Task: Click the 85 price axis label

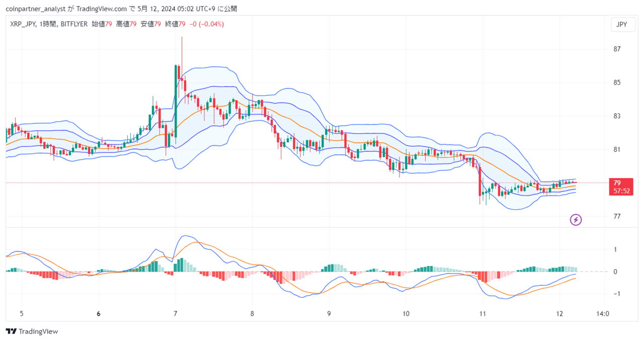Action: click(x=617, y=82)
